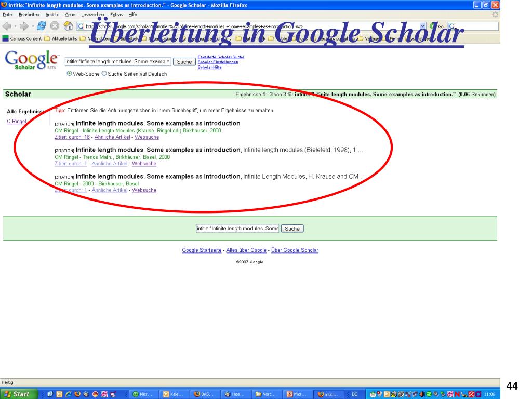Open the Ansicht menu
Image resolution: width=532 pixels, height=399 pixels.
pos(52,15)
